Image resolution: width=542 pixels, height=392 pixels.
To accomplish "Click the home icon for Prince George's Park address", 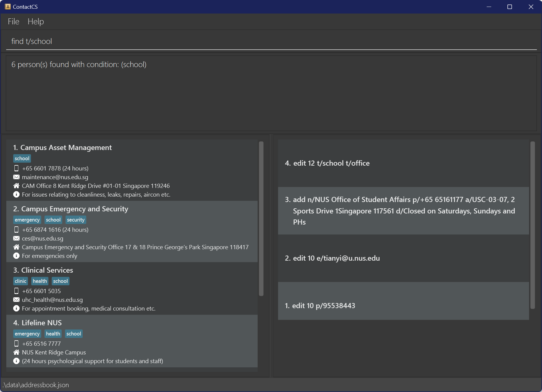I will pyautogui.click(x=17, y=247).
